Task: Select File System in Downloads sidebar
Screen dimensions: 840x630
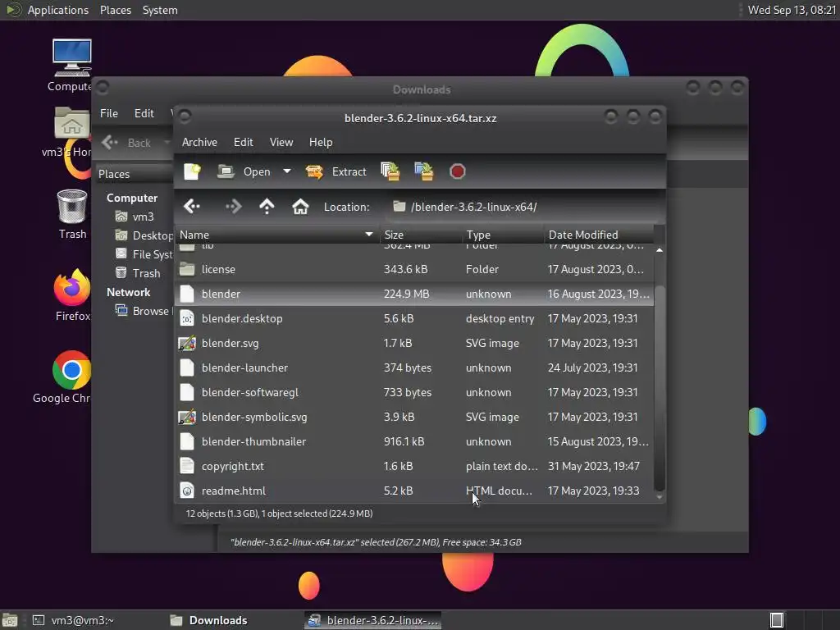Action: (144, 254)
